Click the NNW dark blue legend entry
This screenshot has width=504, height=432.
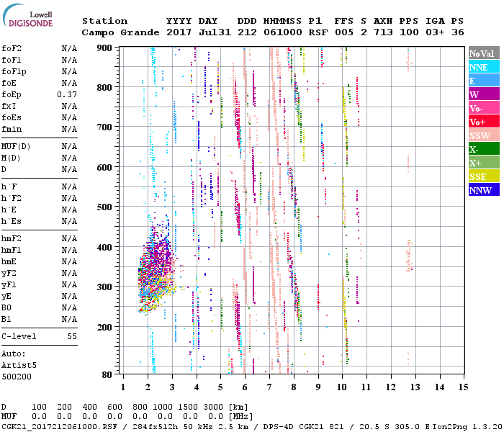[x=482, y=191]
